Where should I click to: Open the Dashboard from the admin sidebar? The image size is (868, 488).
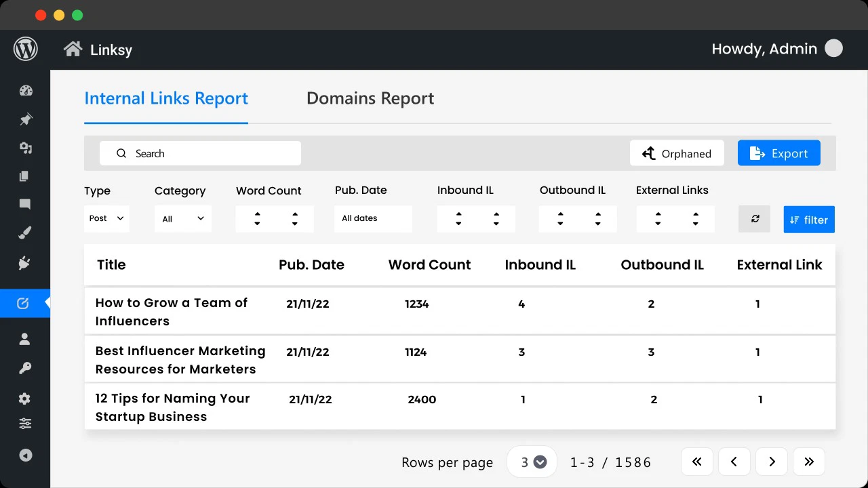pyautogui.click(x=25, y=90)
